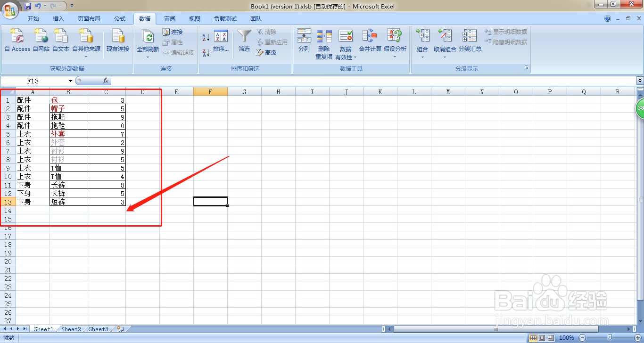Click the zoom out minus button
Image resolution: width=644 pixels, height=343 pixels.
(x=582, y=338)
